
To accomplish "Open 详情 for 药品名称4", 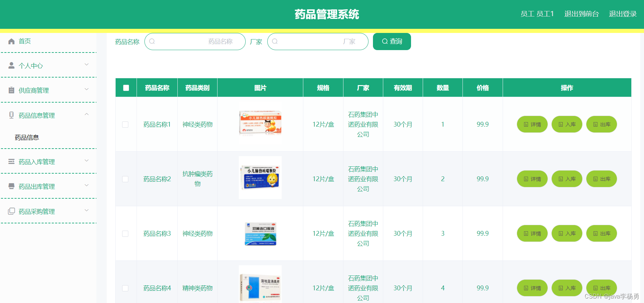I will [x=532, y=288].
